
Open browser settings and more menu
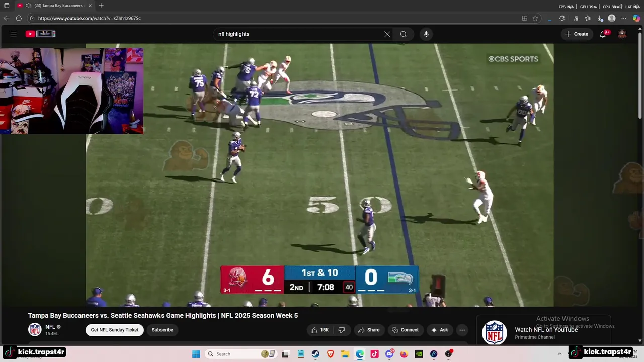click(624, 18)
